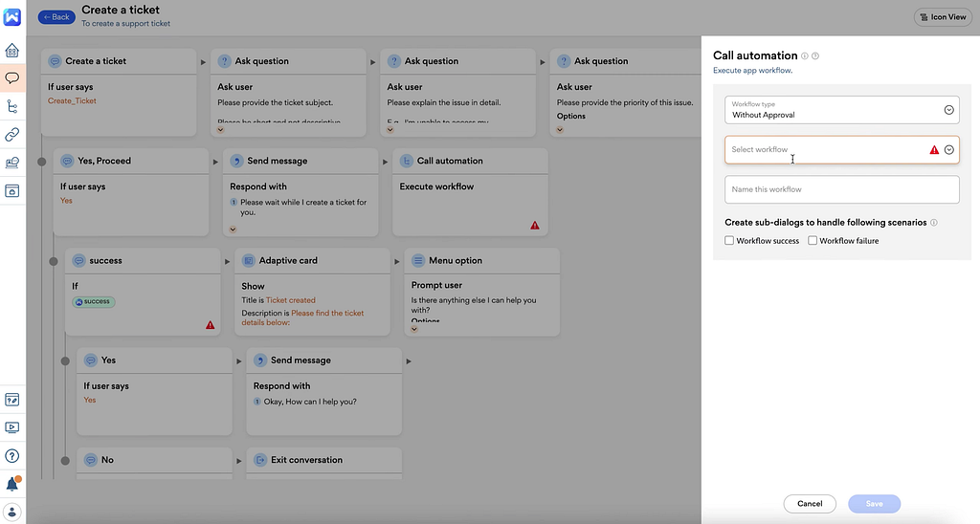Click the Adaptive card node icon
Viewport: 980px width, 524px height.
(x=248, y=260)
